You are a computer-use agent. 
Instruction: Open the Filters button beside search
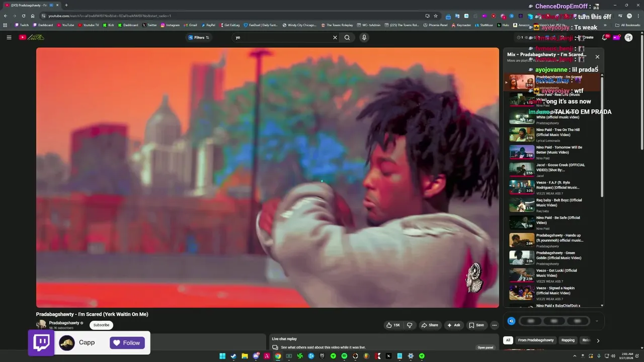[199, 37]
